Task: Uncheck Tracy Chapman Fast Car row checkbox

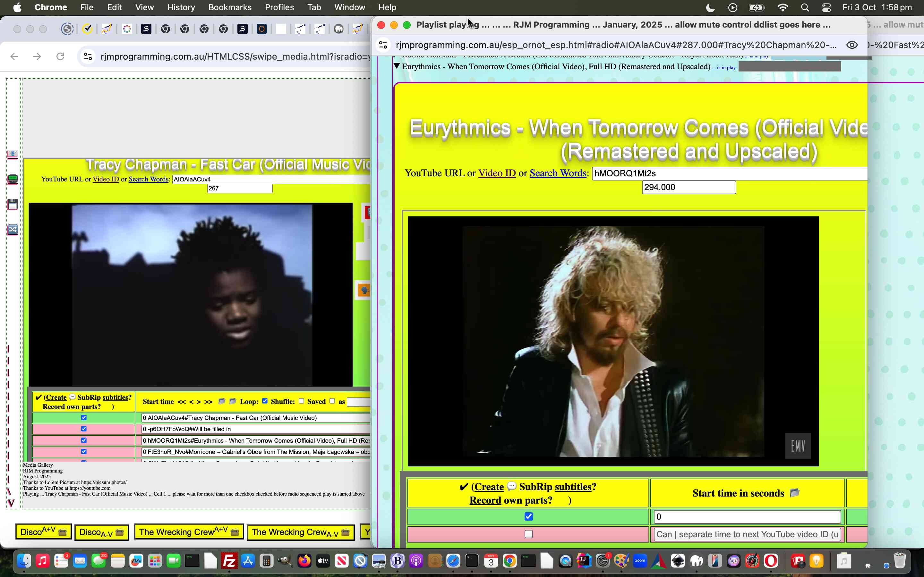Action: pos(84,417)
